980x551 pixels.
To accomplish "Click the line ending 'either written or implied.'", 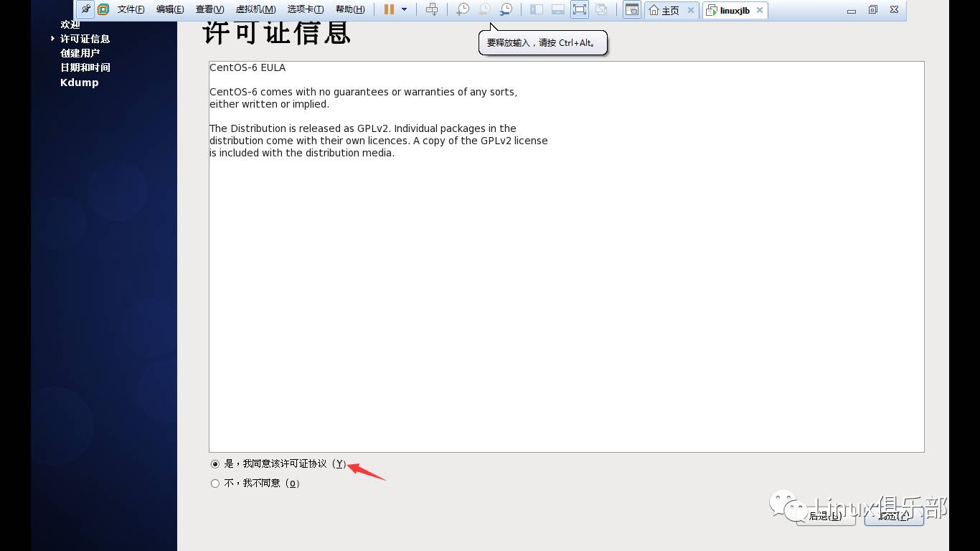I will point(269,104).
